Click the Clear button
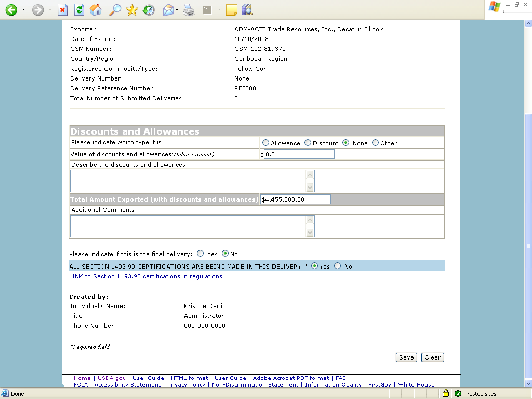532x399 pixels. [432, 357]
